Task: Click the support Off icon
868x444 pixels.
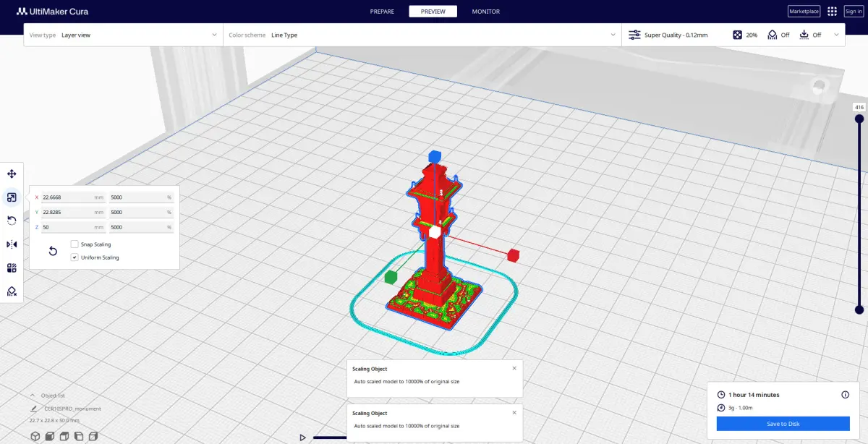Action: [x=772, y=35]
